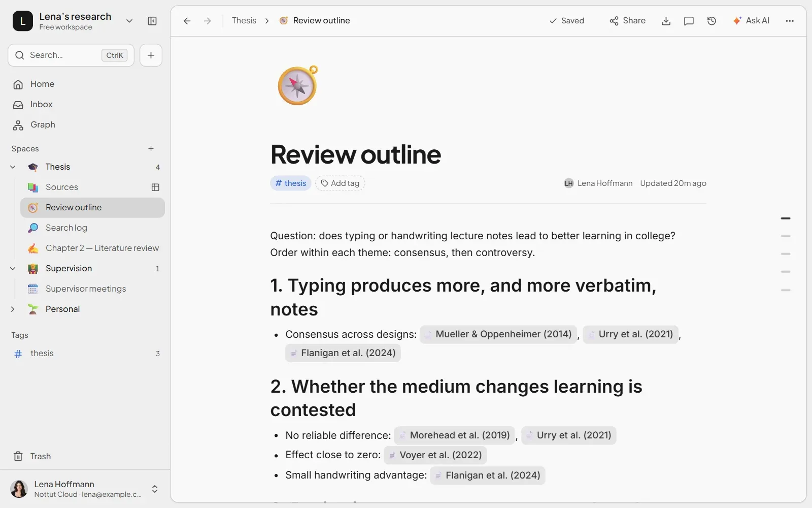
Task: Open the Sources collection
Action: pyautogui.click(x=62, y=187)
